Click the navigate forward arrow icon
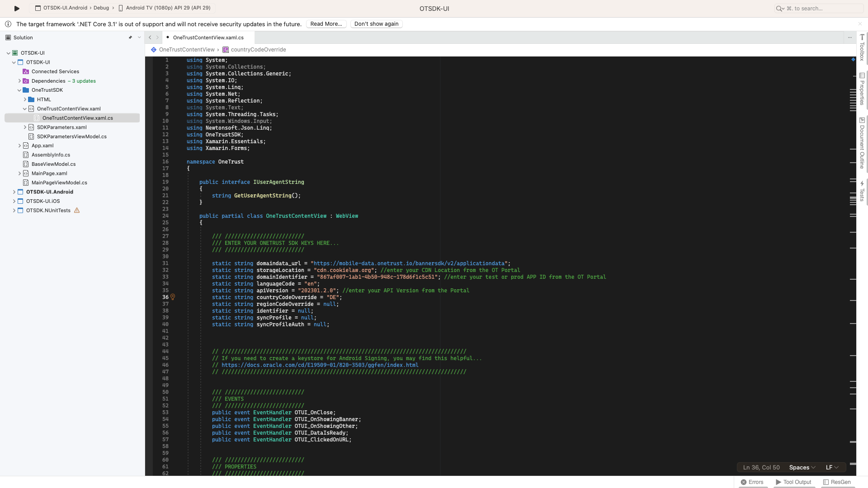 [x=157, y=37]
